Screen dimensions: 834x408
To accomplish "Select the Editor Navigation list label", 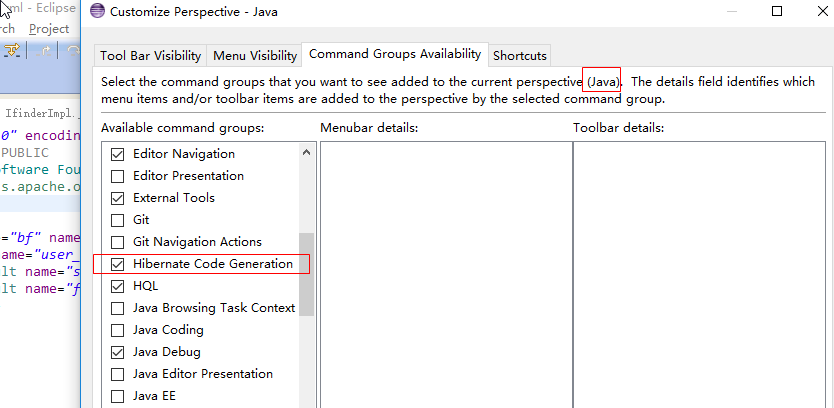I will (184, 154).
